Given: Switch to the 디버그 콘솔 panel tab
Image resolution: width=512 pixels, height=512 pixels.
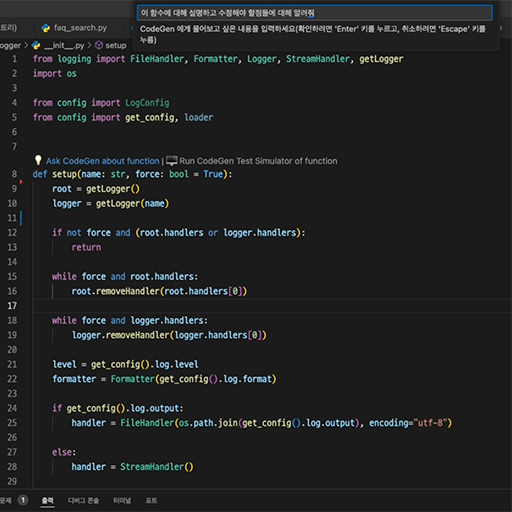Looking at the screenshot, I should 83,501.
